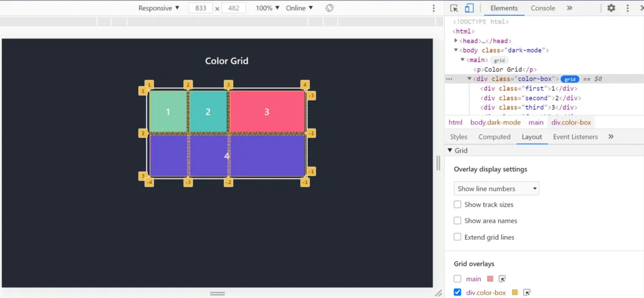Show more sidebar panes next to Event Listeners
This screenshot has height=298, width=644.
pyautogui.click(x=611, y=137)
